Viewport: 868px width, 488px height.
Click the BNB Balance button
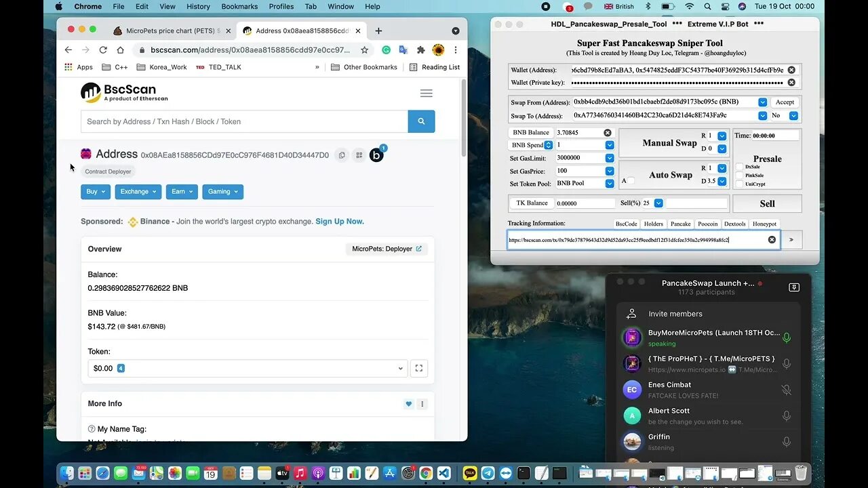(x=531, y=133)
